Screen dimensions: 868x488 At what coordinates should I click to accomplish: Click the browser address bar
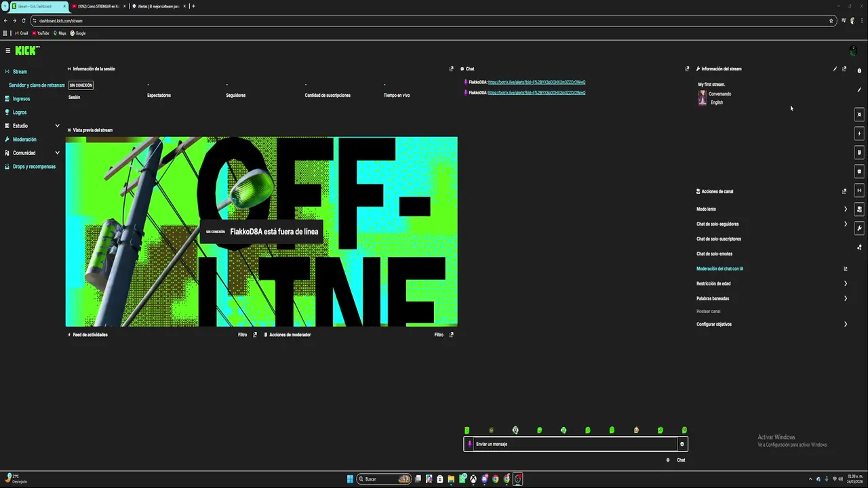[433, 20]
